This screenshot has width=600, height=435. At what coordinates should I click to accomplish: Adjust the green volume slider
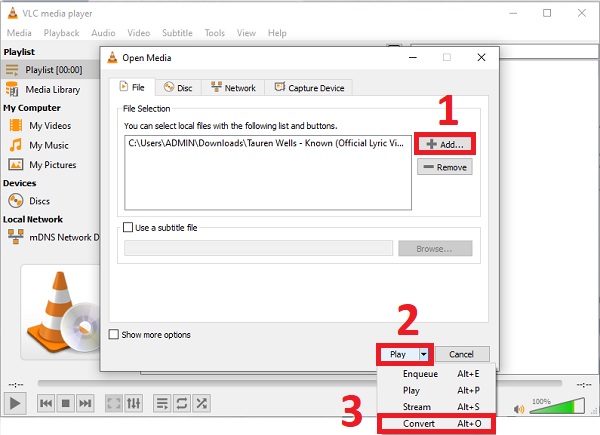(557, 406)
